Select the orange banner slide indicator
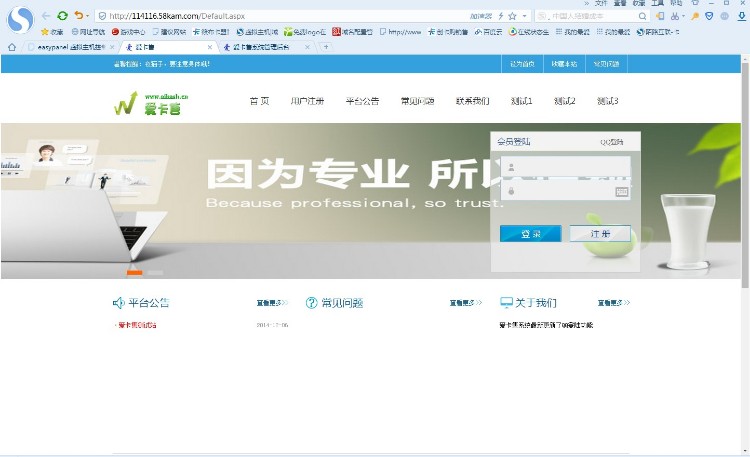 click(x=134, y=273)
